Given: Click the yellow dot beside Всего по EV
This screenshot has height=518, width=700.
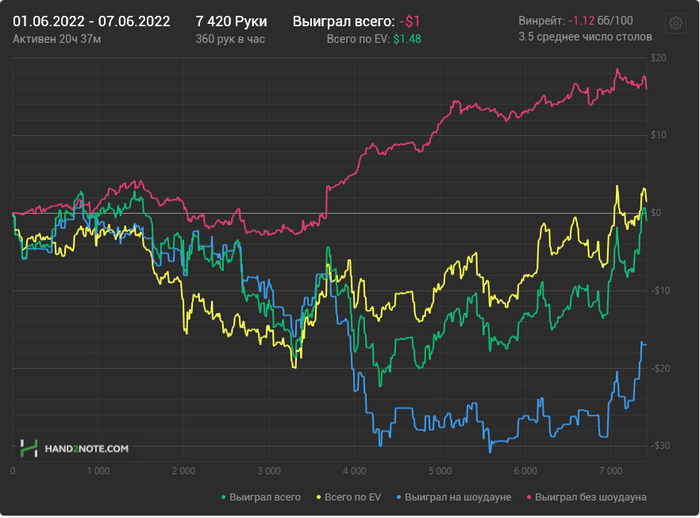Looking at the screenshot, I should 318,497.
